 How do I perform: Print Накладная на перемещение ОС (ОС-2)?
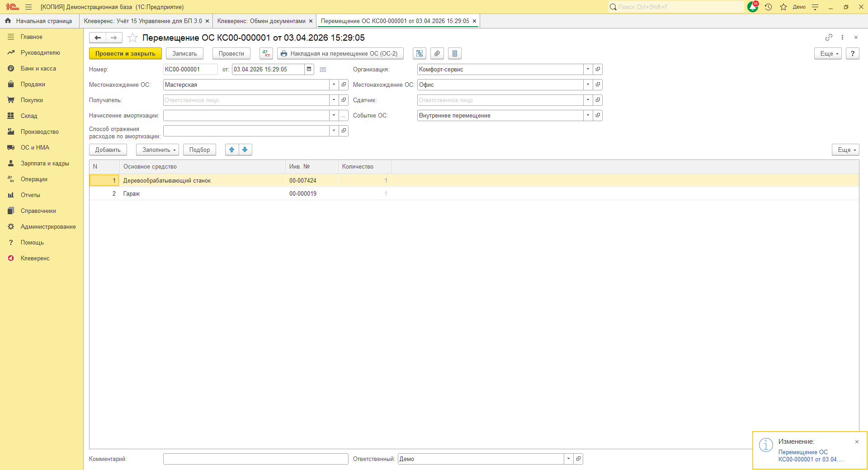(x=340, y=53)
